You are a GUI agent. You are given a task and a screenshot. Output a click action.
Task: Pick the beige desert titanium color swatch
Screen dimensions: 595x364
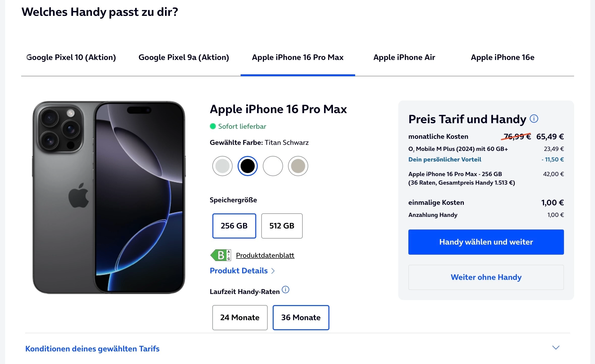coord(298,166)
